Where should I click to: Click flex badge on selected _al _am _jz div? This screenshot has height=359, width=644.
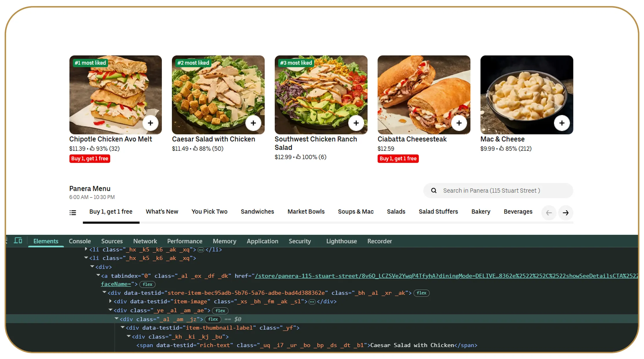click(x=213, y=319)
